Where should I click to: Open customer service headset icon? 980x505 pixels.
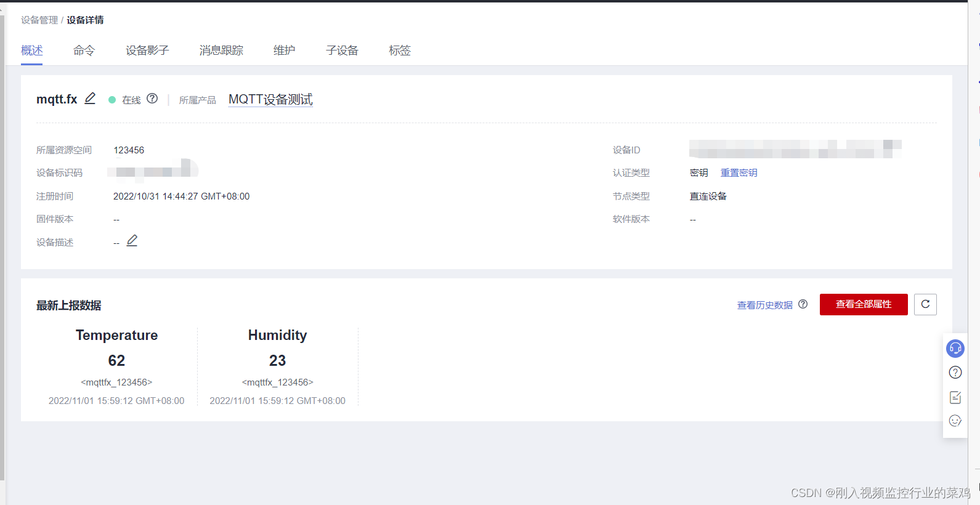[955, 349]
